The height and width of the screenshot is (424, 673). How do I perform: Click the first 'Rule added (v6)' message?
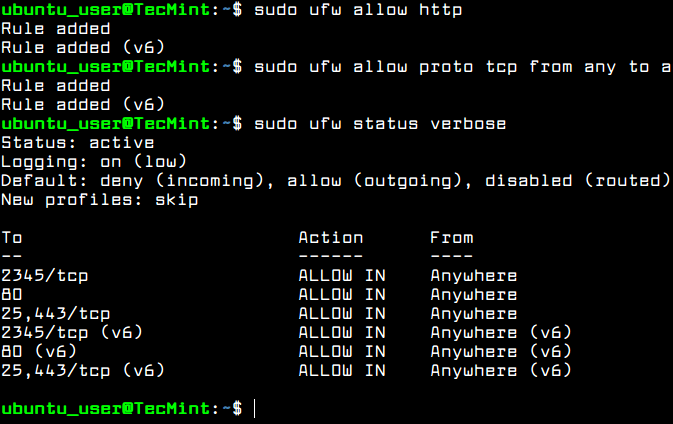coord(83,48)
